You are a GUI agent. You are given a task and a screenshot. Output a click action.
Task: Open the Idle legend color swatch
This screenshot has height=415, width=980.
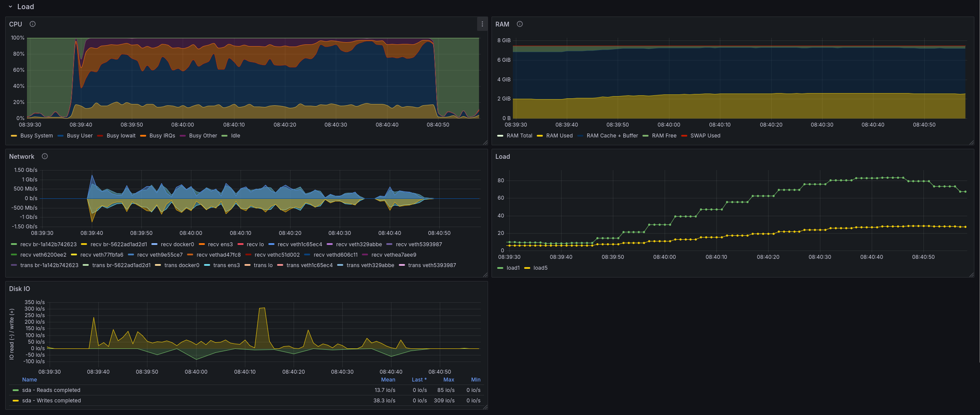pos(224,136)
